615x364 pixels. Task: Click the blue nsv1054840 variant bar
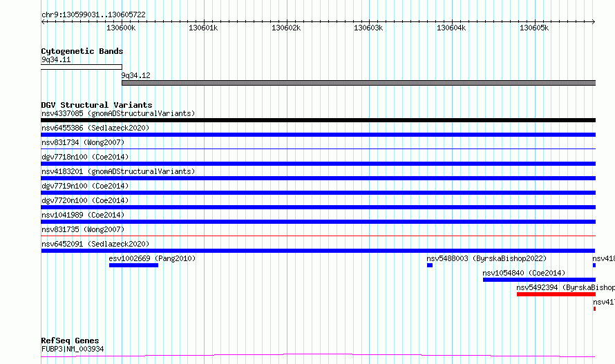click(539, 280)
